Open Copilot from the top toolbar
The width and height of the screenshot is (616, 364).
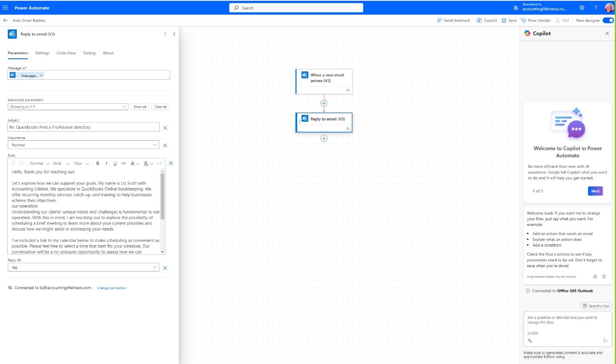pos(486,20)
